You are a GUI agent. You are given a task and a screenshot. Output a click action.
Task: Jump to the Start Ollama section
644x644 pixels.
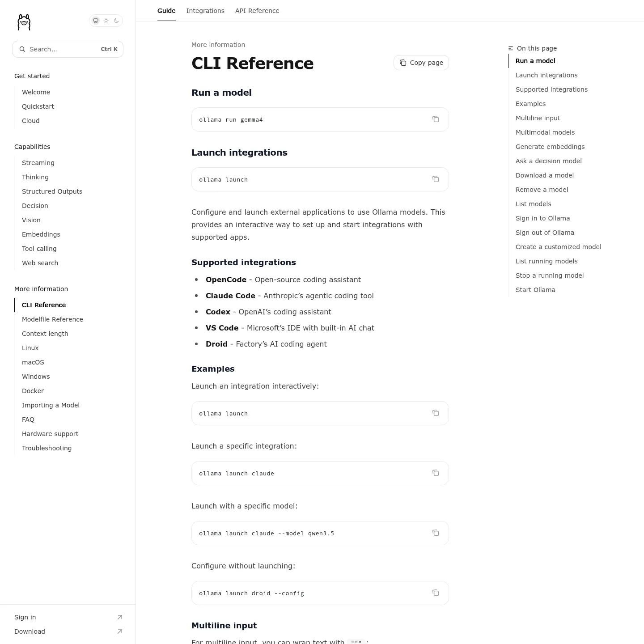(535, 290)
